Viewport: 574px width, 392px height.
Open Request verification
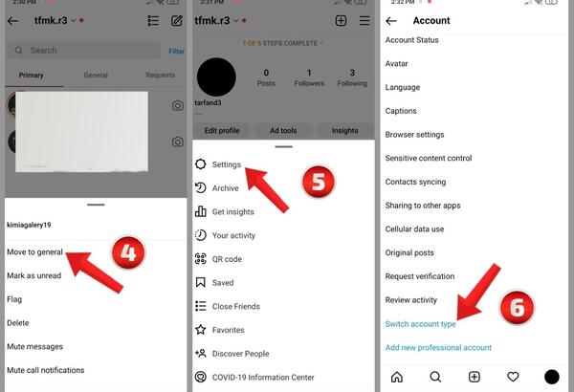(x=420, y=276)
